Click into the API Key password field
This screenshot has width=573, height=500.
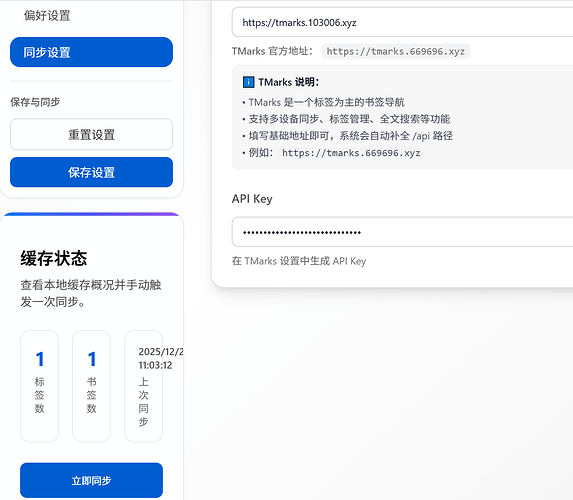[402, 232]
